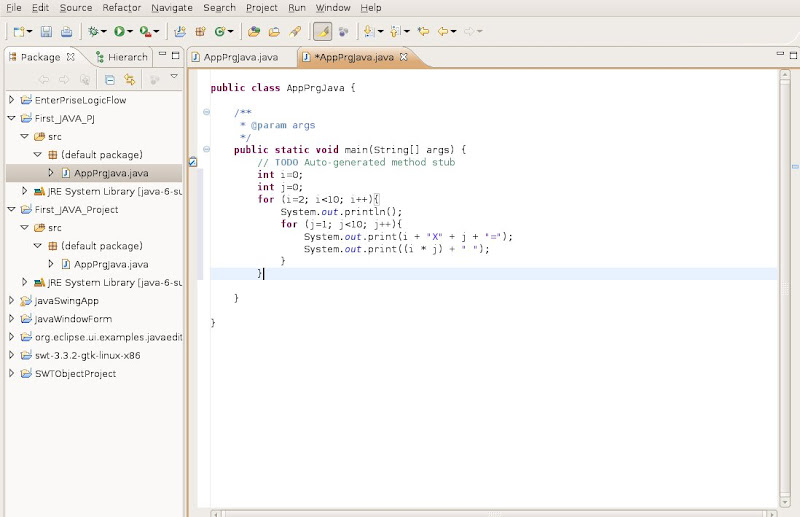Expand the javaSwingApp project tree

click(11, 300)
